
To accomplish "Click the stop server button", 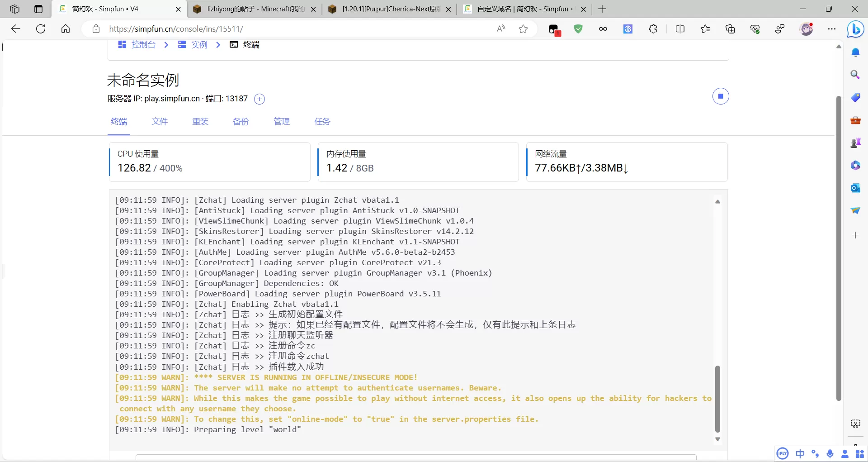I will coord(721,96).
